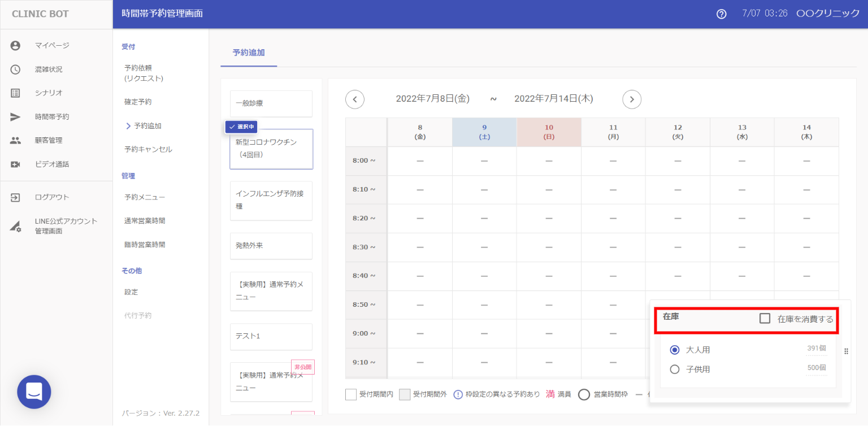Go to previous week with left chevron
The height and width of the screenshot is (426, 868).
click(x=355, y=99)
